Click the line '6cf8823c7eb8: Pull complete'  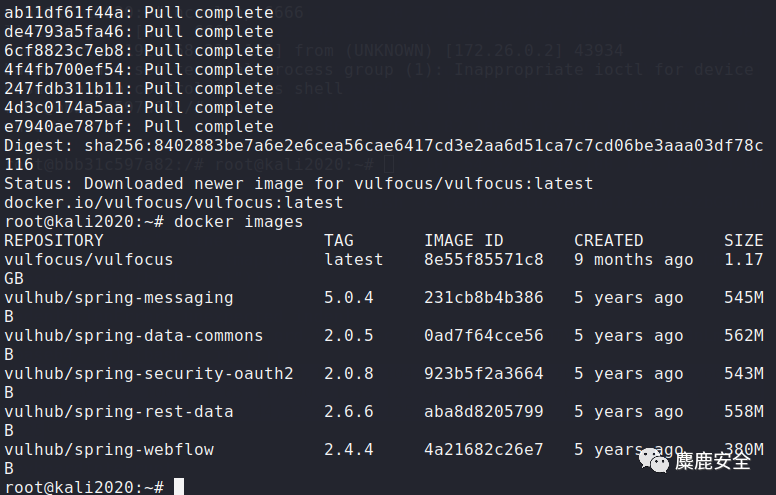139,50
